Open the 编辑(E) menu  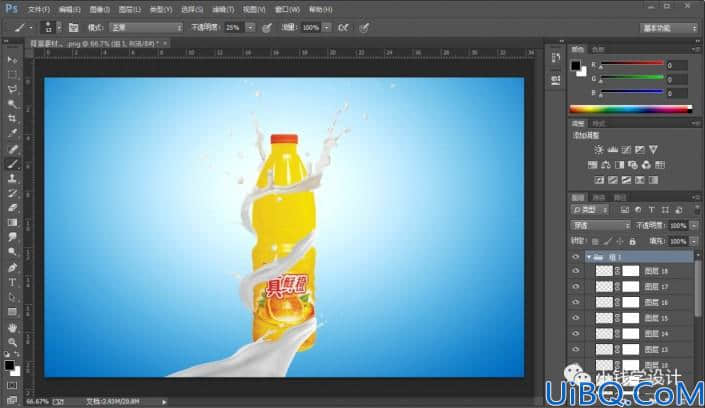(x=69, y=9)
